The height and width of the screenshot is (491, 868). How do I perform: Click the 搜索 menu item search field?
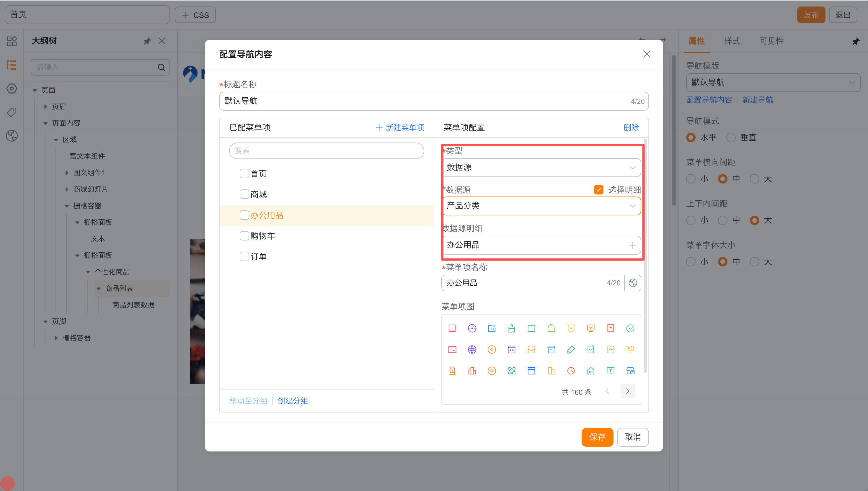[326, 150]
